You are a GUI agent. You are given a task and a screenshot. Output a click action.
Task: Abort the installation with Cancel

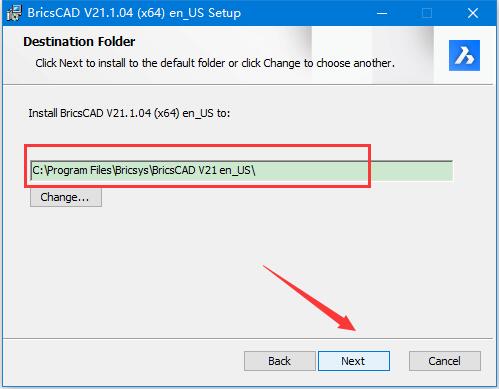(445, 361)
